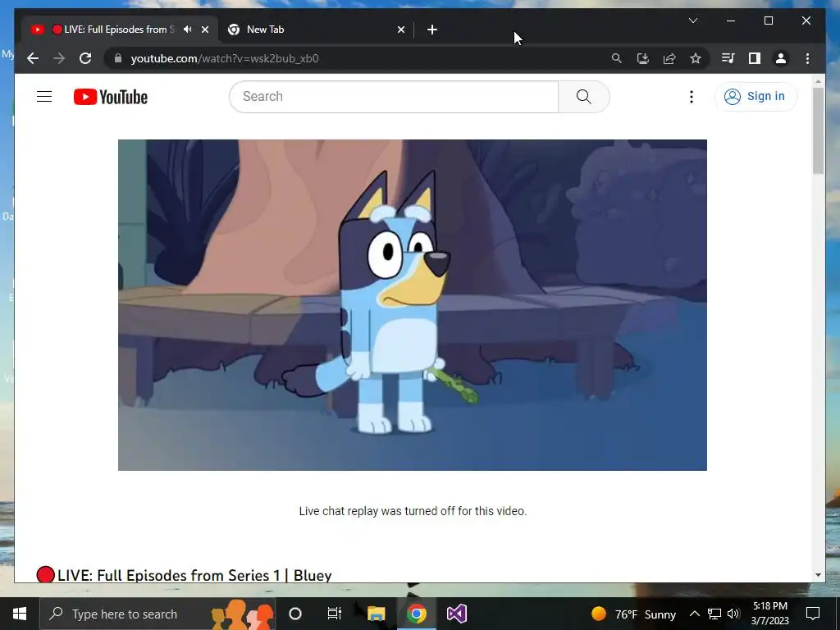Image resolution: width=840 pixels, height=630 pixels.
Task: Click the live chat replay turned off message
Action: (x=413, y=511)
